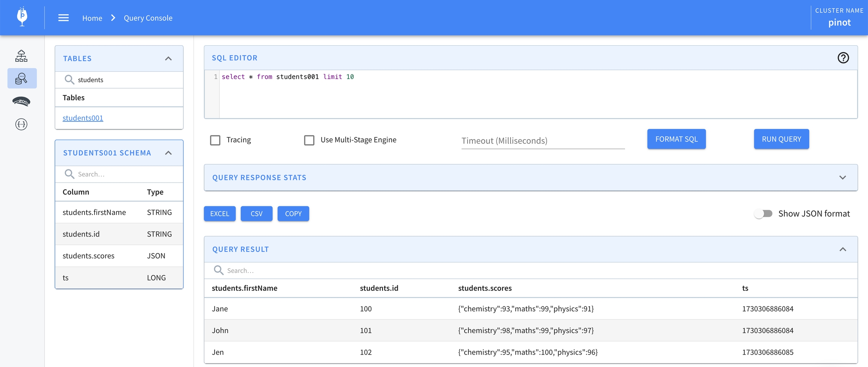Toggle Show JSON format switch
Viewport: 868px width, 367px height.
[763, 213]
